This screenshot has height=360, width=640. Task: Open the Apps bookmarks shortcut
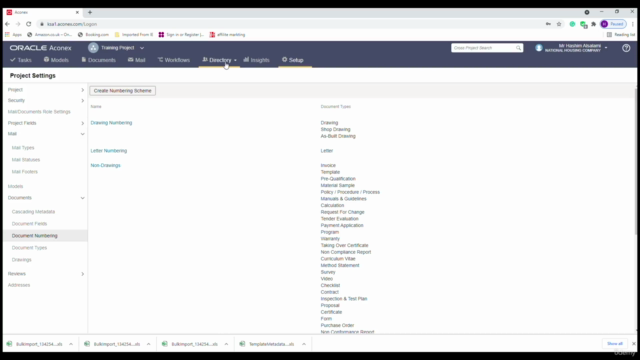pyautogui.click(x=13, y=35)
